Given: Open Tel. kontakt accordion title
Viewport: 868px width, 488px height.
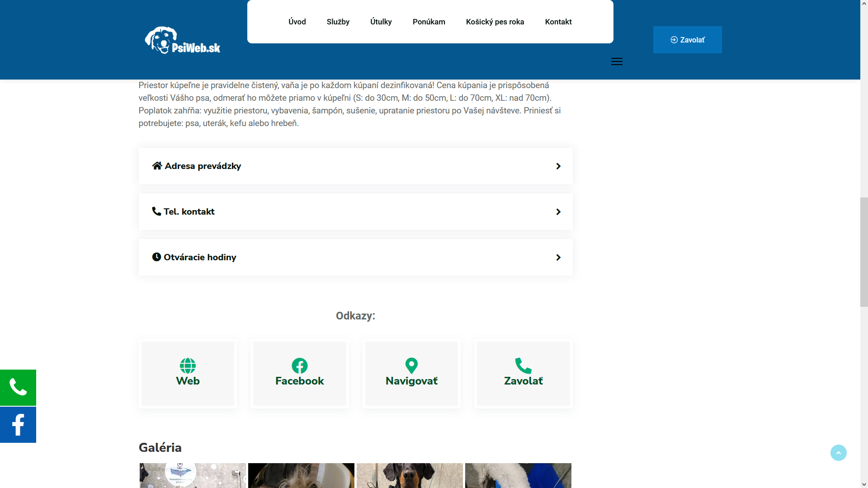Looking at the screenshot, I should (189, 211).
